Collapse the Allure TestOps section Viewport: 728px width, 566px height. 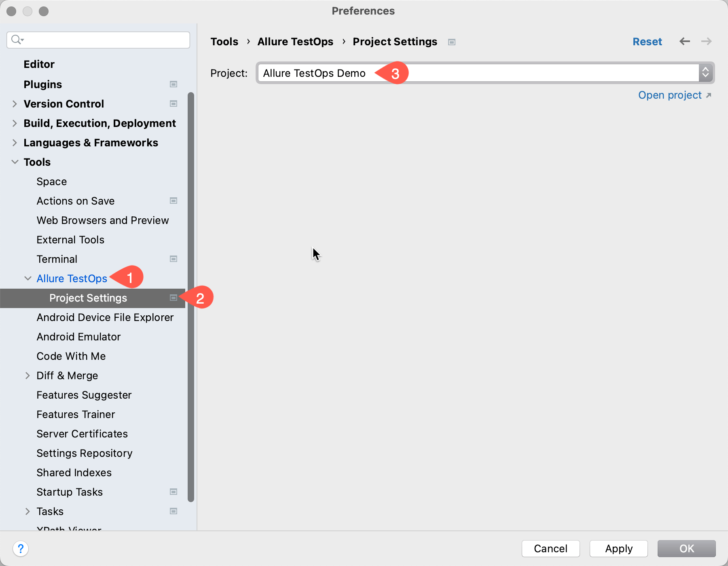[28, 278]
